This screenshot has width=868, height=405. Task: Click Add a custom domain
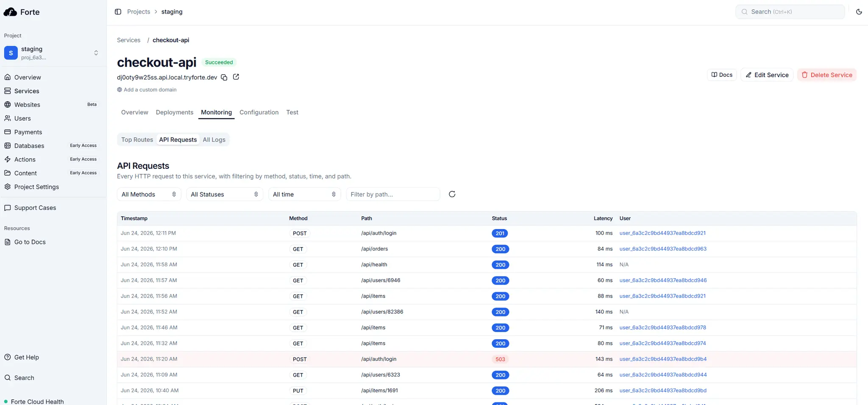point(147,89)
